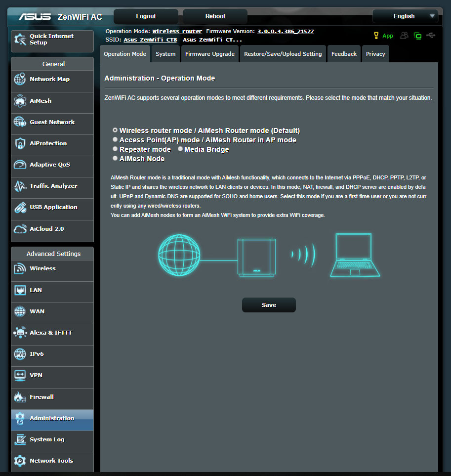Click the WAN globe icon
The width and height of the screenshot is (451, 476).
[20, 311]
